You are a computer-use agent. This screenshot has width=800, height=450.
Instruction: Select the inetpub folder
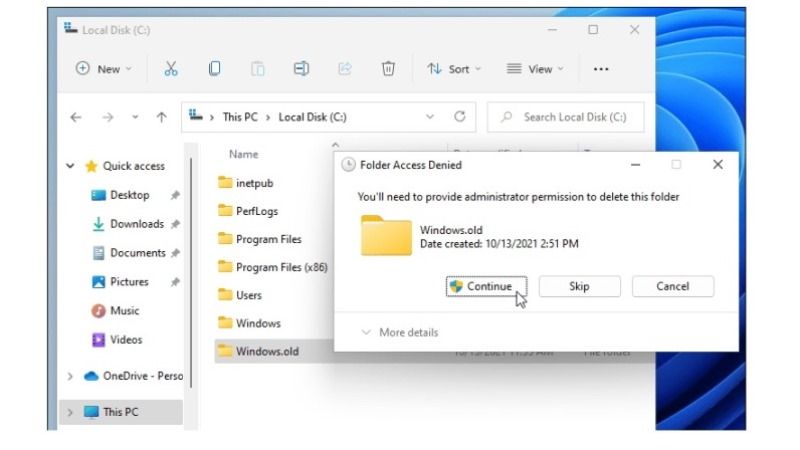click(x=245, y=183)
